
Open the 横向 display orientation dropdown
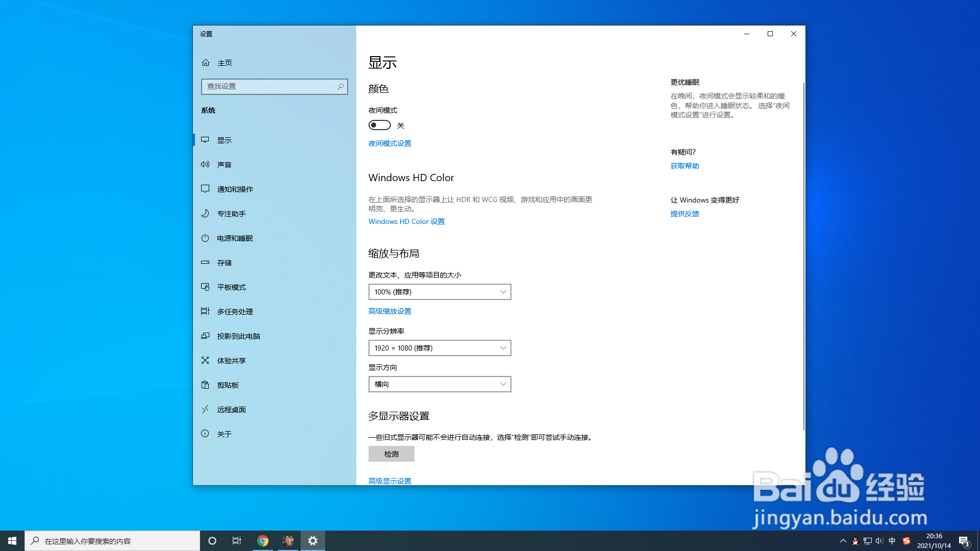(x=440, y=384)
